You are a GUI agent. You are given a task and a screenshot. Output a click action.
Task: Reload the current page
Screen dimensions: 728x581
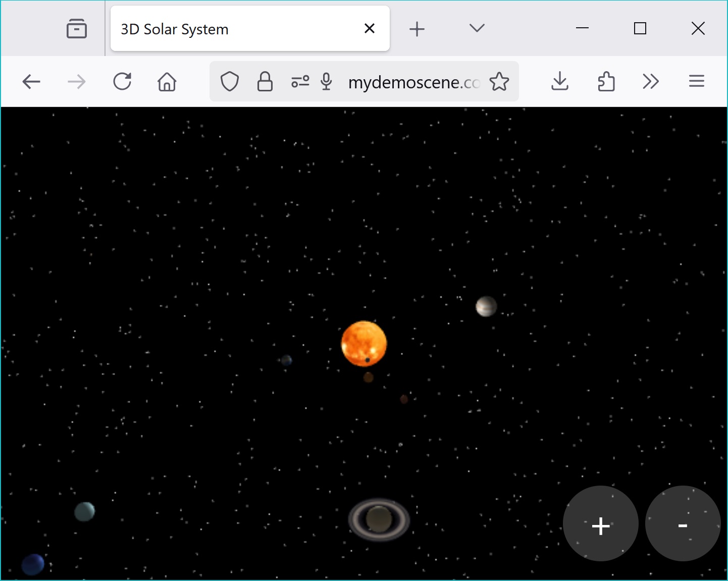coord(123,81)
